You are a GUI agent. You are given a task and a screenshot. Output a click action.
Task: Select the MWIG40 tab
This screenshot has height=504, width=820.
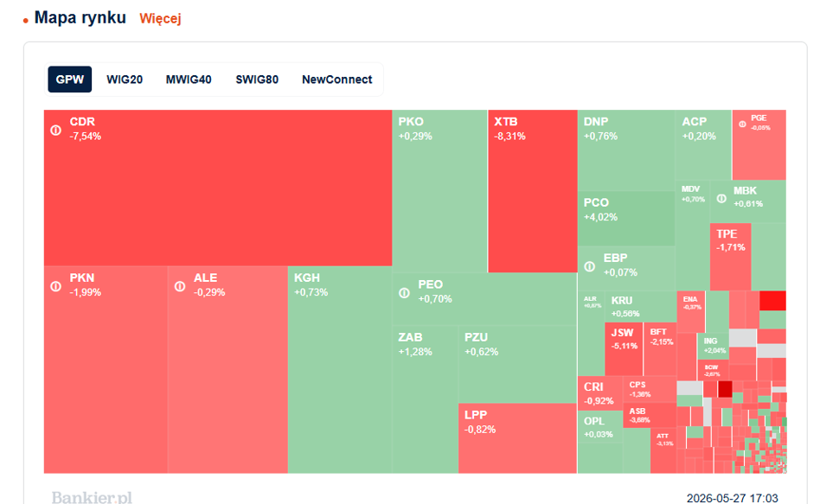coord(189,80)
